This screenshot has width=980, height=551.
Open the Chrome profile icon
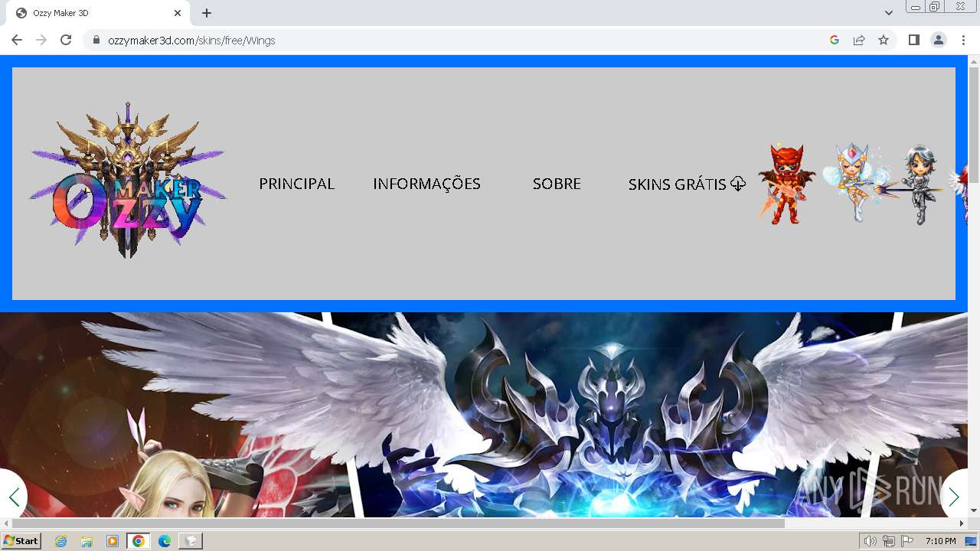click(939, 40)
